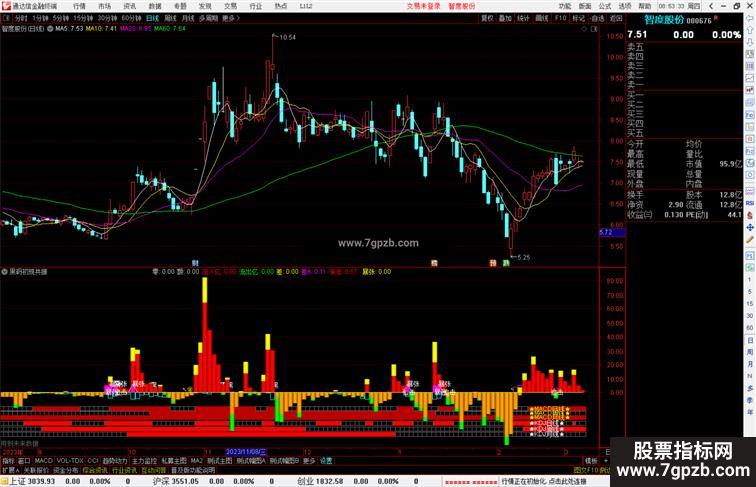The height and width of the screenshot is (487, 756).
Task: Open the 市场 menu
Action: coord(104,6)
